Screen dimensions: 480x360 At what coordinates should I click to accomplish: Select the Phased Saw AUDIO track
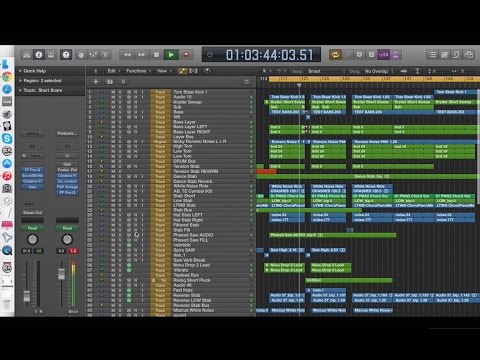click(193, 235)
